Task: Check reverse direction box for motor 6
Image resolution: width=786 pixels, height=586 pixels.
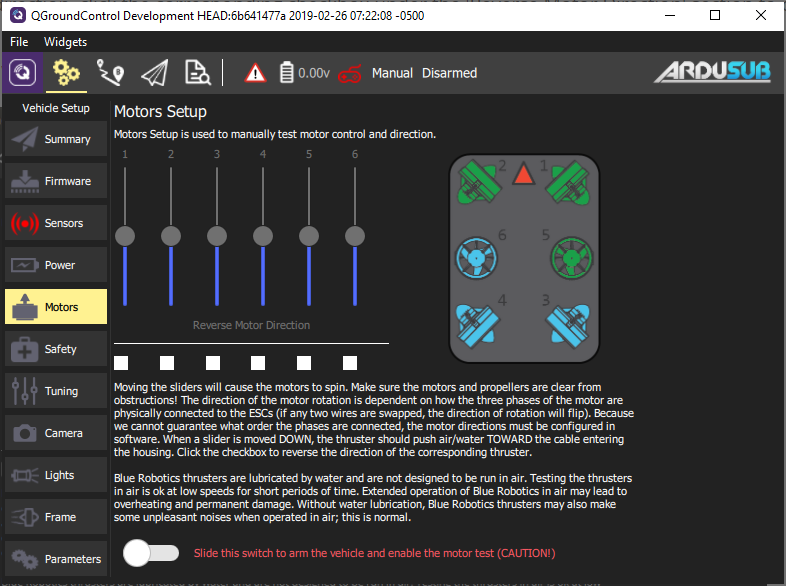Action: click(350, 362)
